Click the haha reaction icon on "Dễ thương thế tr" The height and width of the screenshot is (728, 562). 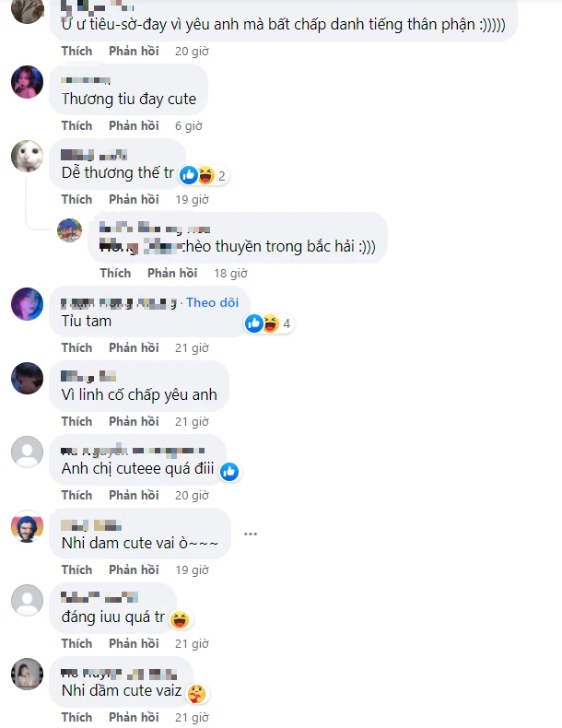(x=206, y=175)
